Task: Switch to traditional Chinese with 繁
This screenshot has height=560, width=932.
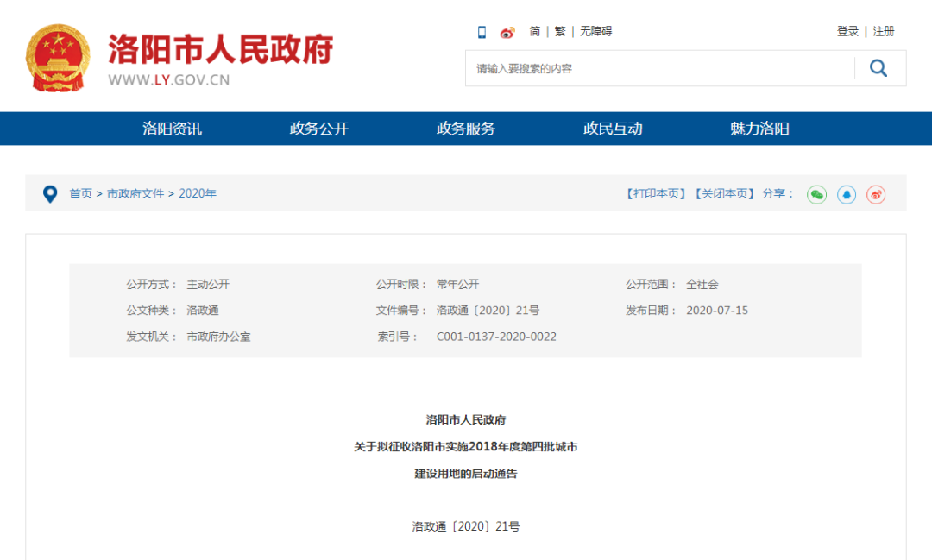Action: 559,31
